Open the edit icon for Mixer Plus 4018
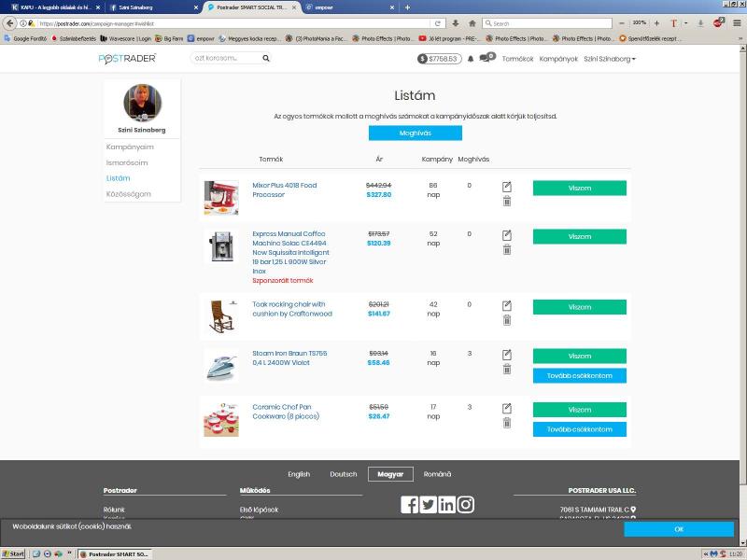 coord(507,187)
